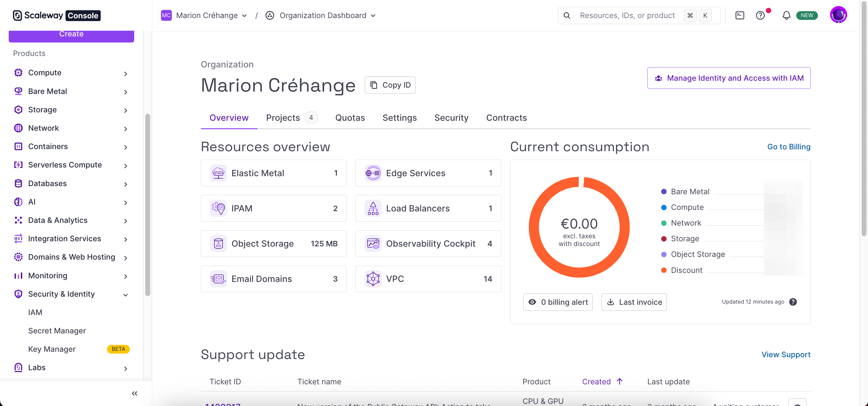Click the Labs sidebar icon
Image resolution: width=868 pixels, height=406 pixels.
(x=18, y=367)
